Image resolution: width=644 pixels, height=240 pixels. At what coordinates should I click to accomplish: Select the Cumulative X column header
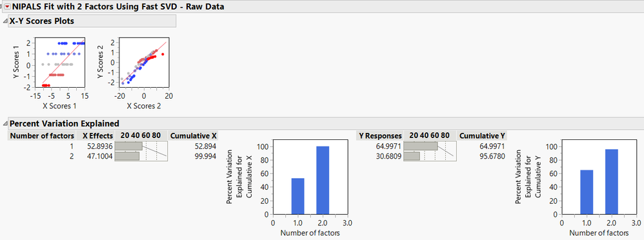(x=194, y=135)
